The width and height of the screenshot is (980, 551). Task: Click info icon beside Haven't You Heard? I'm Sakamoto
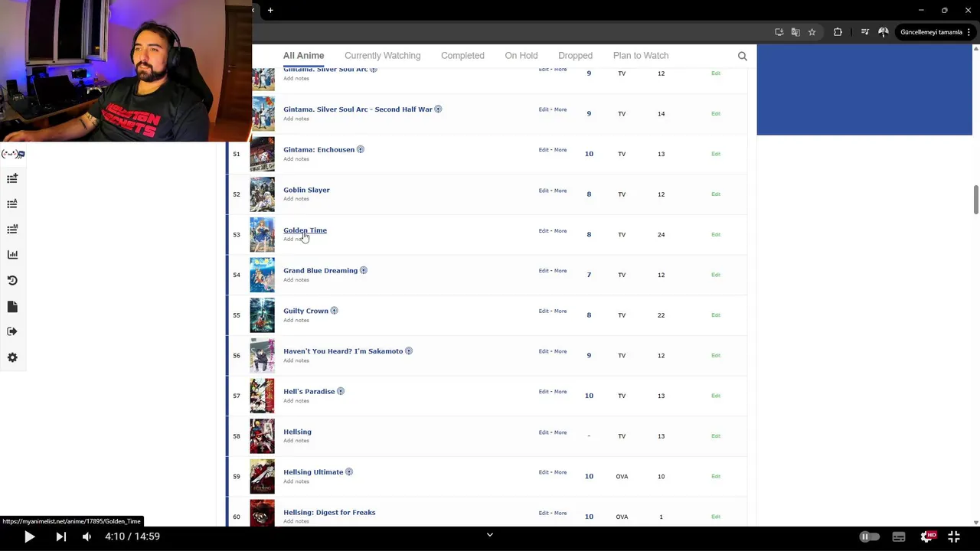409,351
